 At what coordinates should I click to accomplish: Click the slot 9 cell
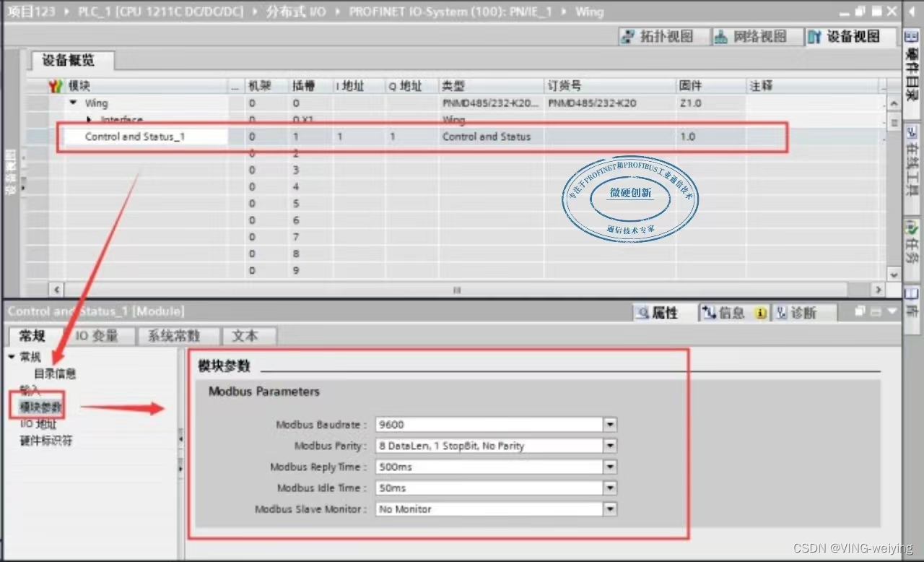310,270
